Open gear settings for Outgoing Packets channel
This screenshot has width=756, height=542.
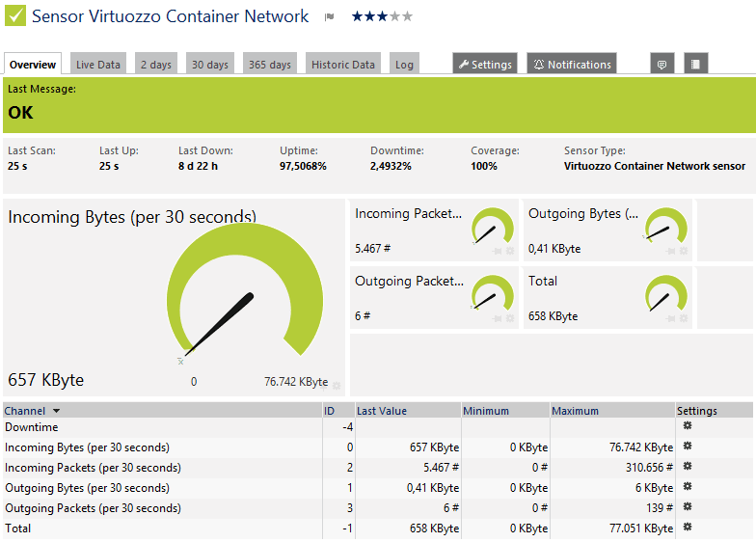[688, 506]
